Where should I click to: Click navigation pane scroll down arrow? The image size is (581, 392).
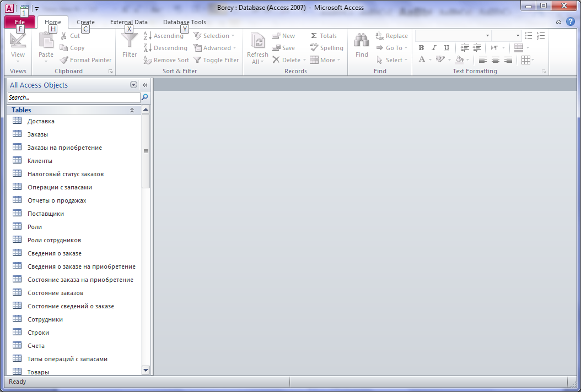[146, 370]
